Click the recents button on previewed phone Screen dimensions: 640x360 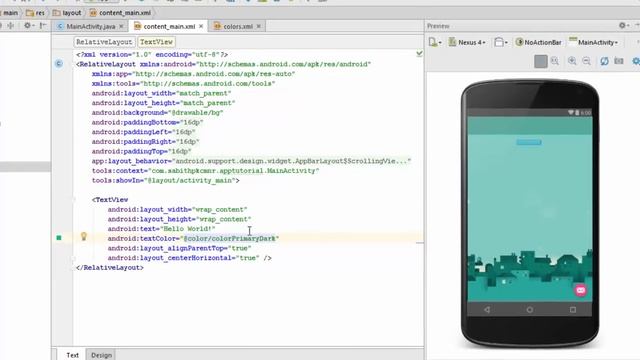tap(573, 310)
